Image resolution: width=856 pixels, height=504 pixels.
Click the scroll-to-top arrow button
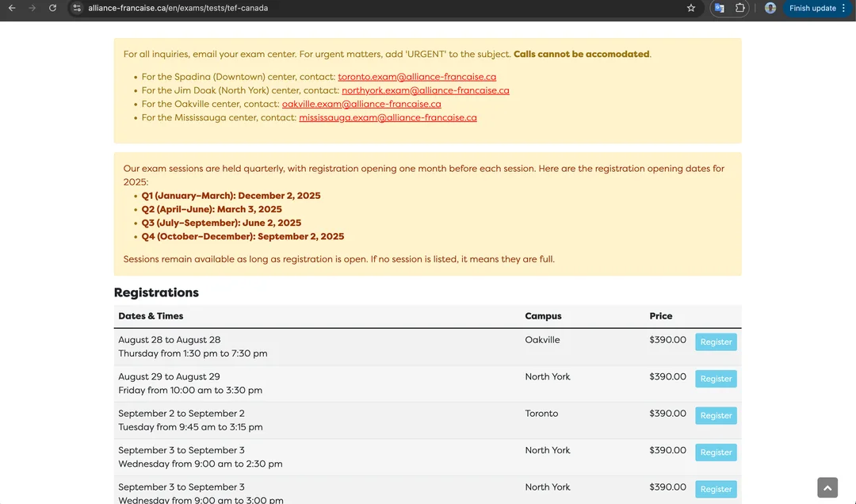[x=827, y=487]
